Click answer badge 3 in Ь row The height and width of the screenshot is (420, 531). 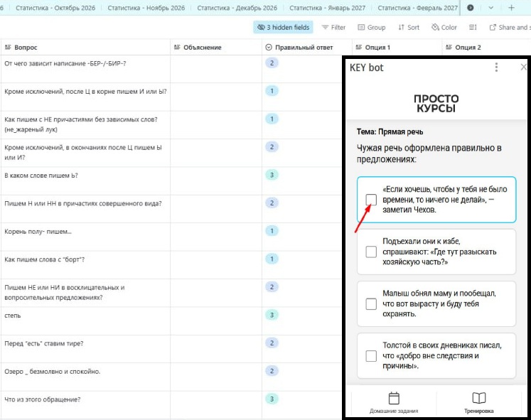[272, 175]
